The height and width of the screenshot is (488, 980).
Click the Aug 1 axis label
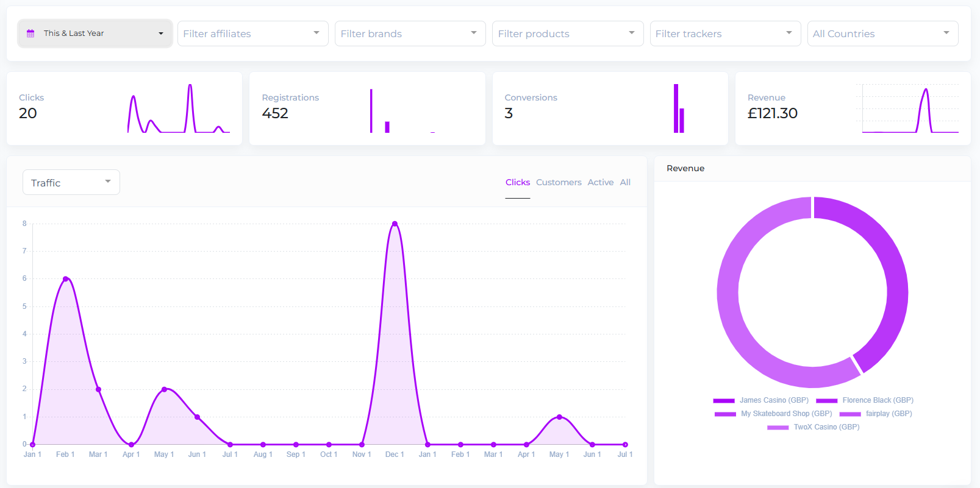(x=263, y=454)
